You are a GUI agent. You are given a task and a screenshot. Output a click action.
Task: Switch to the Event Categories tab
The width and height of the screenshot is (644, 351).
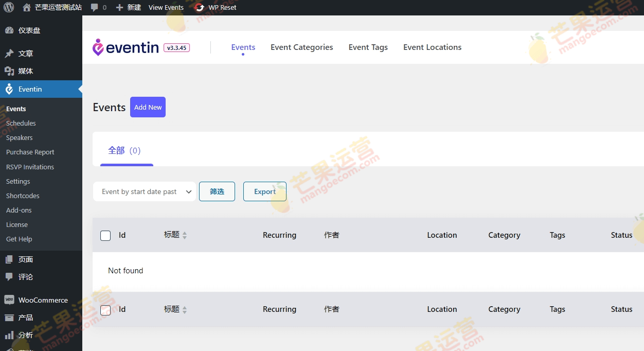click(301, 47)
